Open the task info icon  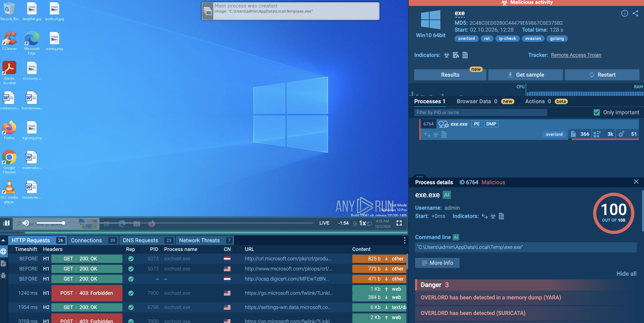pos(624,13)
